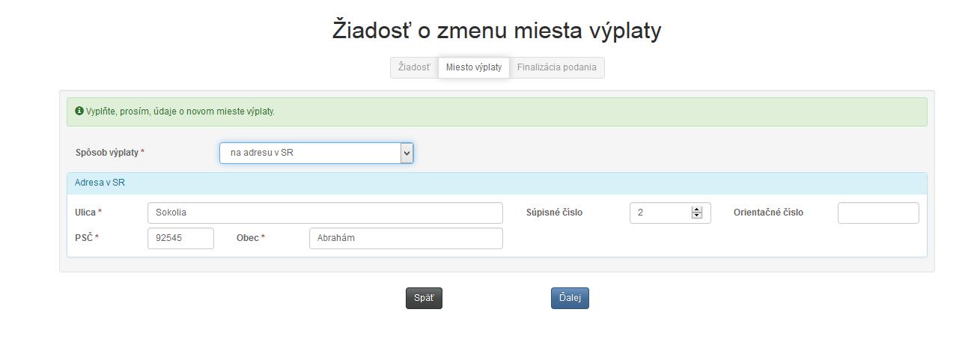
Task: Click the Žiadosť o zmenu miesta výplaty heading
Action: 496,31
